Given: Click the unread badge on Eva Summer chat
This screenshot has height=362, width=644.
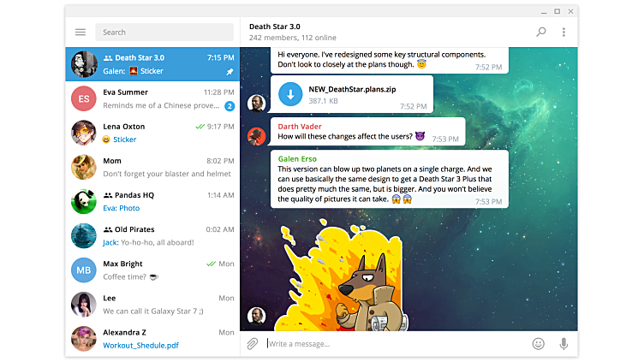Looking at the screenshot, I should [x=230, y=106].
